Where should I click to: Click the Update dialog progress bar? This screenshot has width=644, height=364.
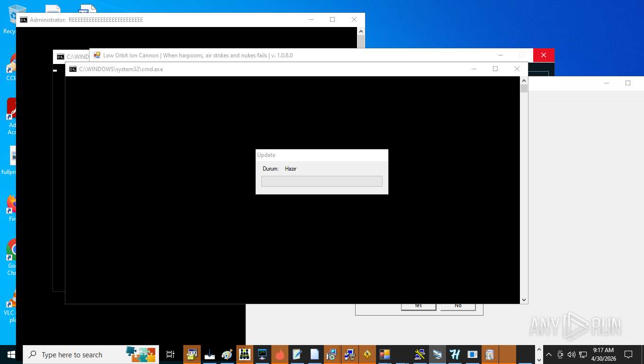[322, 181]
